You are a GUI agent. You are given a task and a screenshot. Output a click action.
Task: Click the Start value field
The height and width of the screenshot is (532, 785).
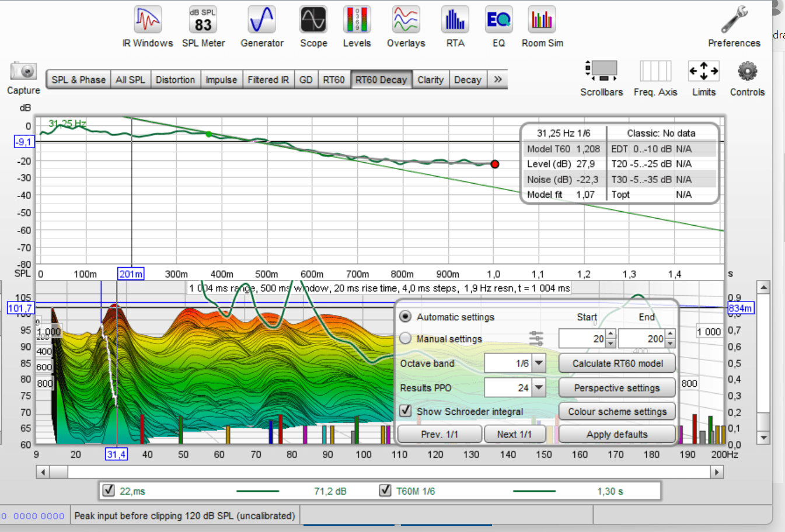point(582,338)
